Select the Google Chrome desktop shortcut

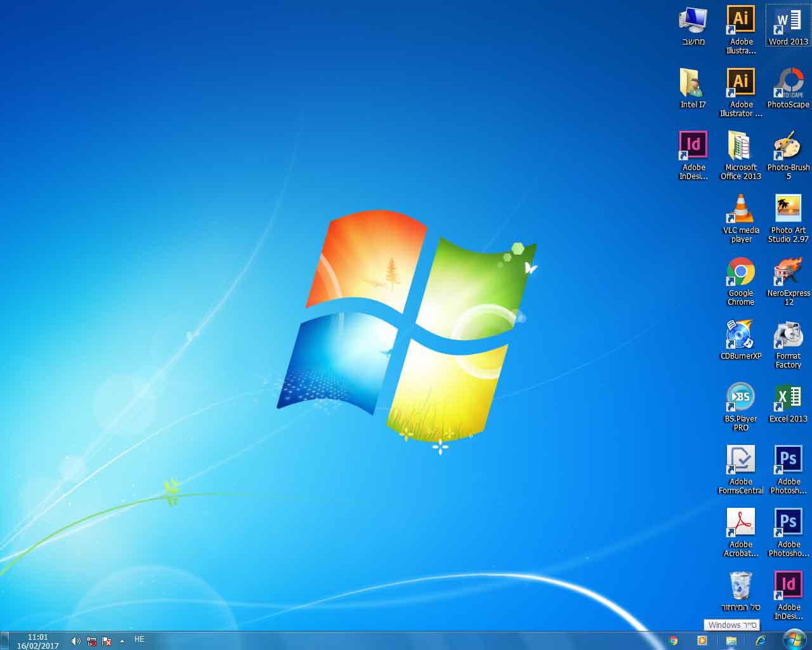(x=741, y=282)
